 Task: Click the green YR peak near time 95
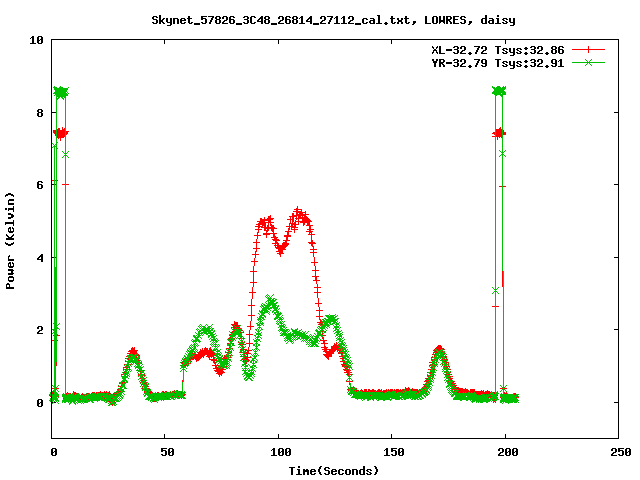point(270,301)
